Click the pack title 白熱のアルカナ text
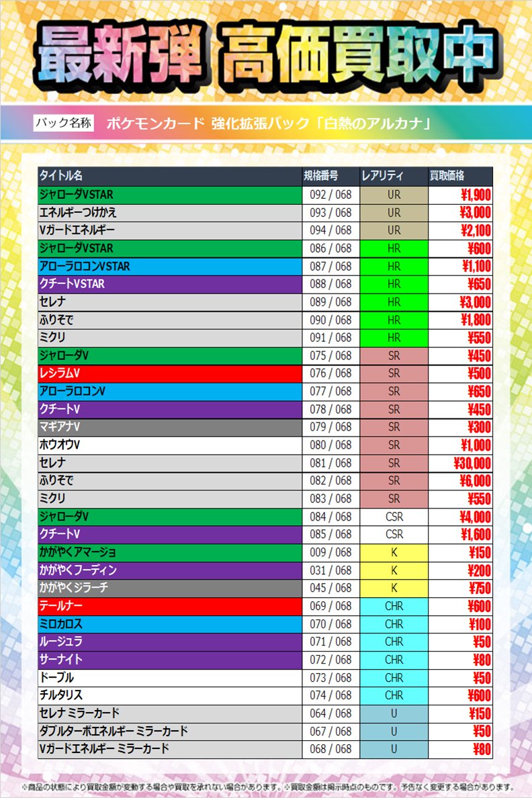This screenshot has height=798, width=532. pyautogui.click(x=378, y=123)
